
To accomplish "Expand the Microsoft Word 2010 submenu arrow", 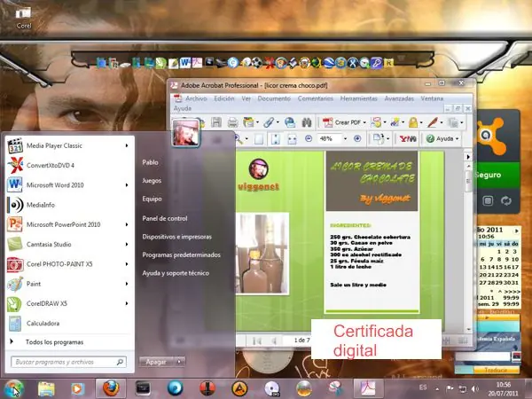I will click(x=127, y=184).
